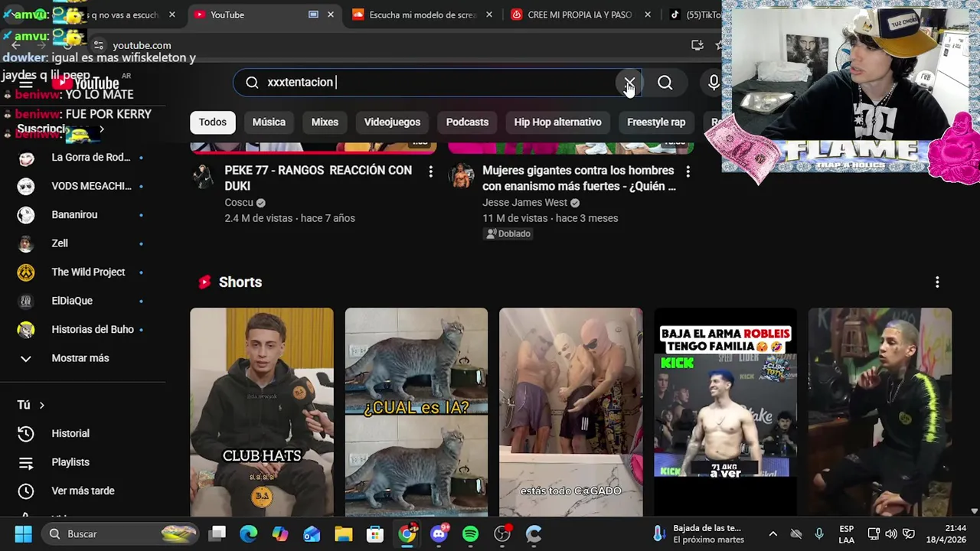Play the BAJA EL ARMA ROBLEIS short
The height and width of the screenshot is (551, 980).
coord(725,412)
